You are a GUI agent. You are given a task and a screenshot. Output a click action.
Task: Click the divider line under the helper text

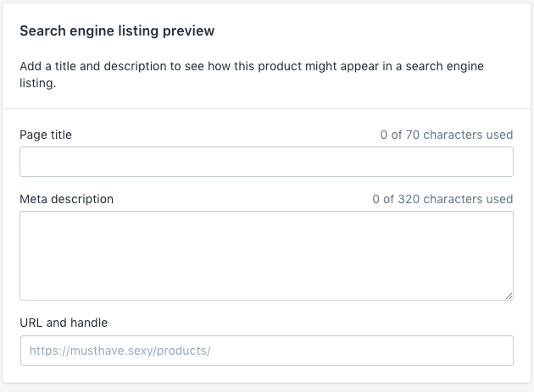point(266,108)
